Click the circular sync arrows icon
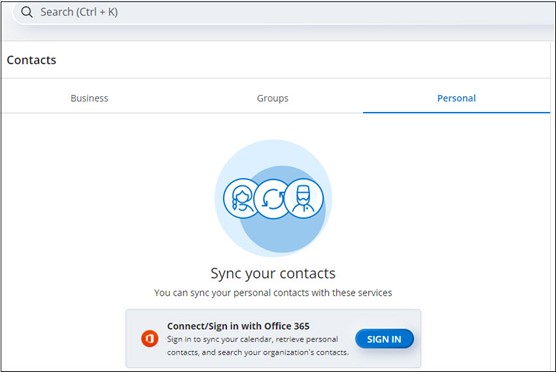 272,199
